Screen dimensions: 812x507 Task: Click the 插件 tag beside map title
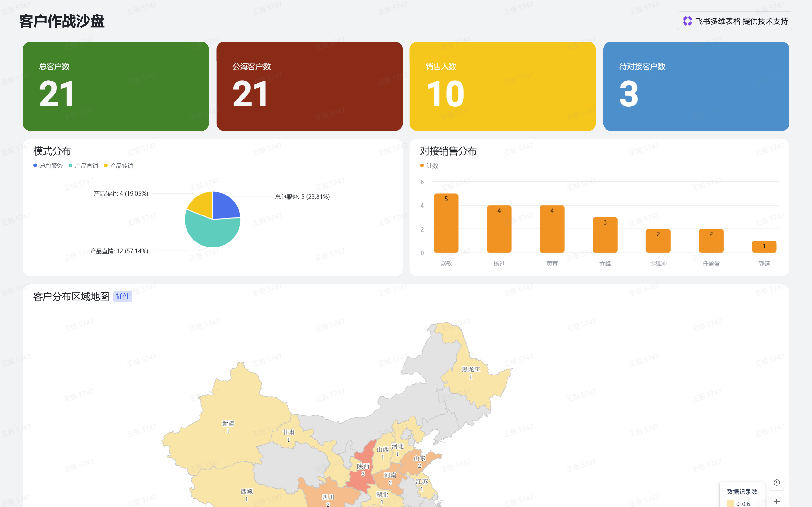click(x=122, y=296)
